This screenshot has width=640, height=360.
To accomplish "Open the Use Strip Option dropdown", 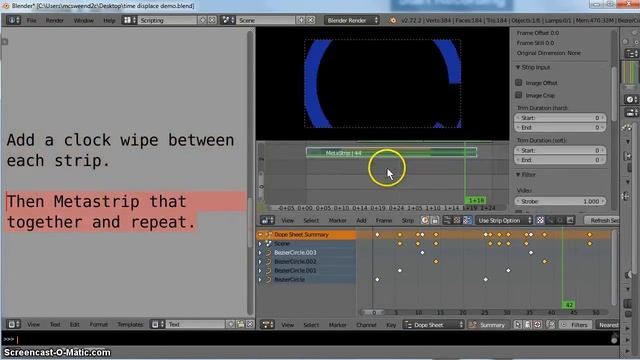I will coord(504,220).
